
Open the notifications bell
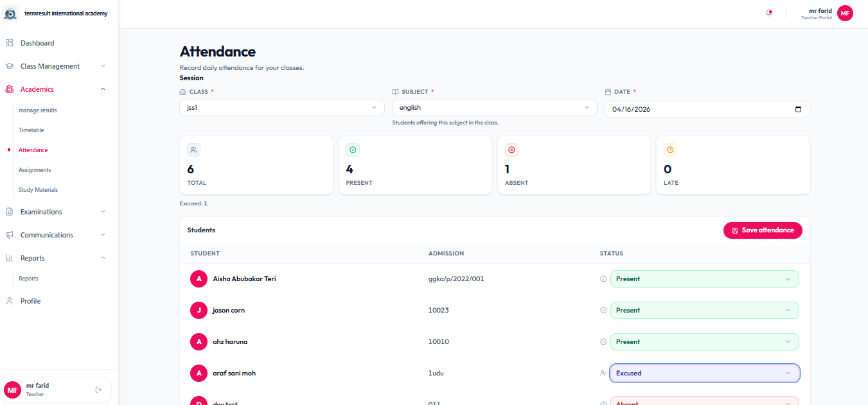[x=769, y=13]
